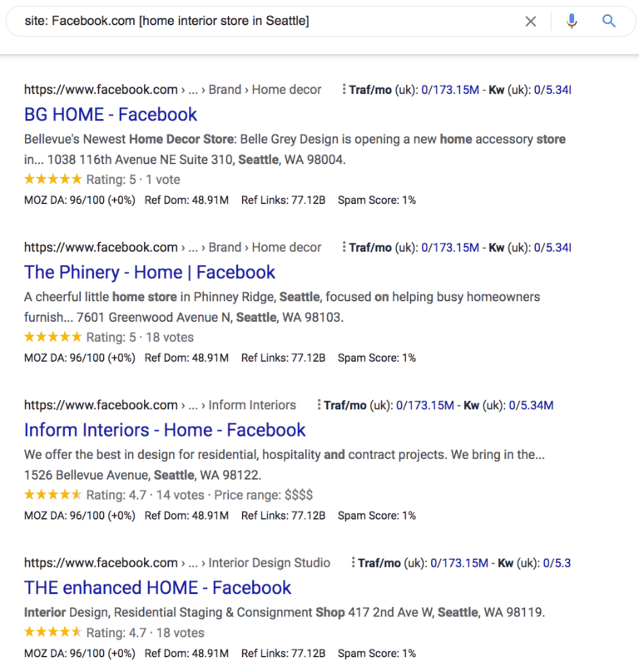The width and height of the screenshot is (639, 672).
Task: Expand the breadcrumb ellipsis under The Phinery URL
Action: click(193, 247)
